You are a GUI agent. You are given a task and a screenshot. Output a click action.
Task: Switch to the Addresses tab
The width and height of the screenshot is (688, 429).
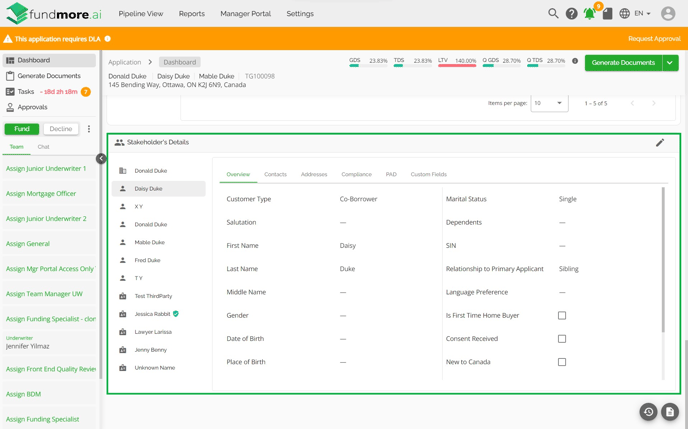point(314,174)
